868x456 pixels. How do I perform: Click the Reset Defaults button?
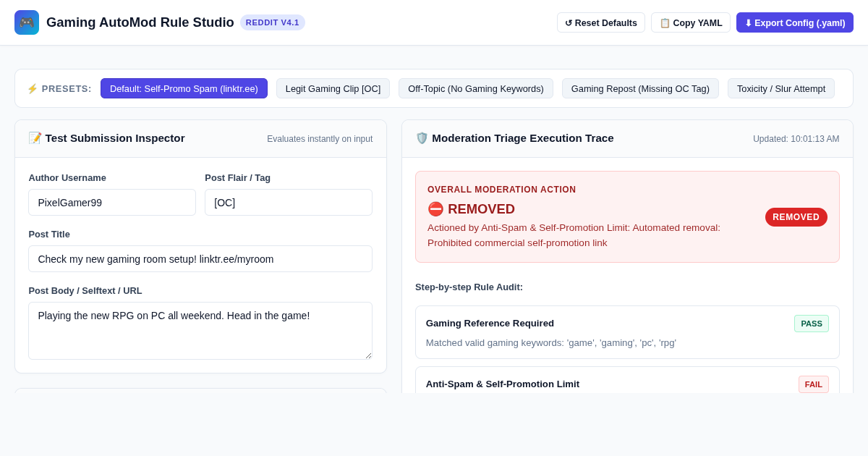(x=601, y=22)
